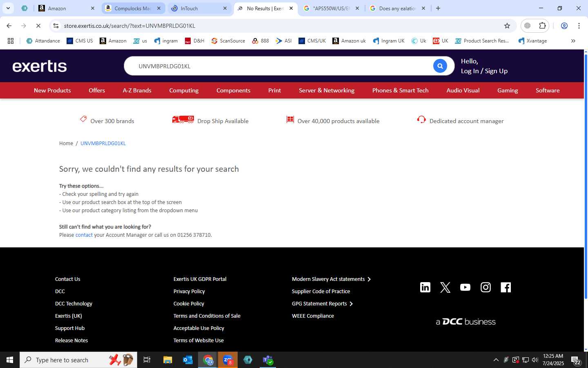Open Windows notification center
The width and height of the screenshot is (588, 368).
pyautogui.click(x=576, y=360)
